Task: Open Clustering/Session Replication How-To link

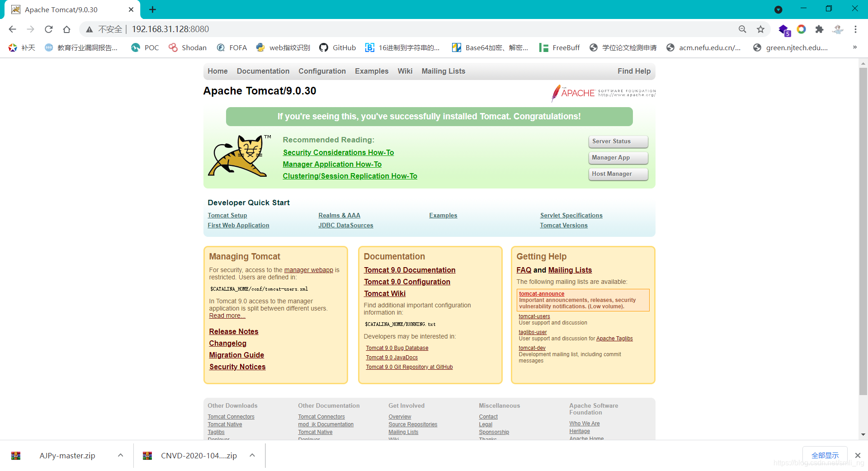Action: coord(350,176)
